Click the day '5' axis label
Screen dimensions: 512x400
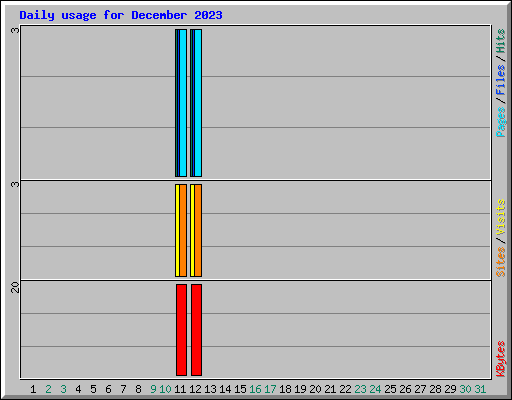[x=93, y=389]
